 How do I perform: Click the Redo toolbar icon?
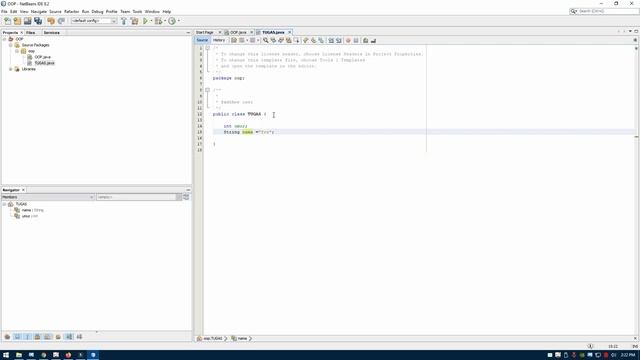[61, 21]
